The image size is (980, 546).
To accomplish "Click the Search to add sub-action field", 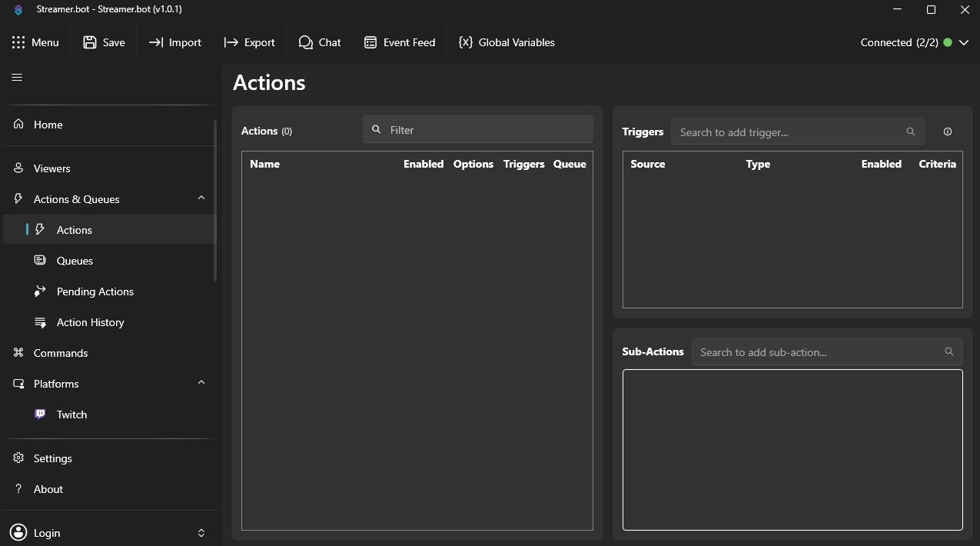I will coord(819,352).
